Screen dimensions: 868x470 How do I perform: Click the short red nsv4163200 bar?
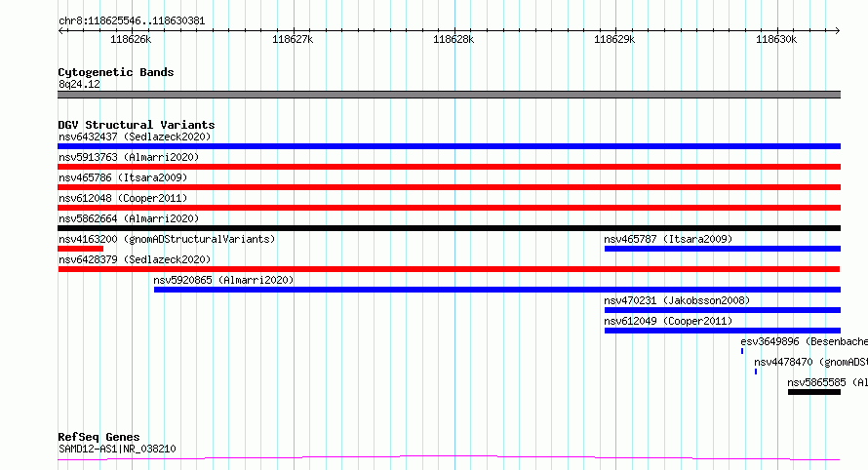coord(80,249)
